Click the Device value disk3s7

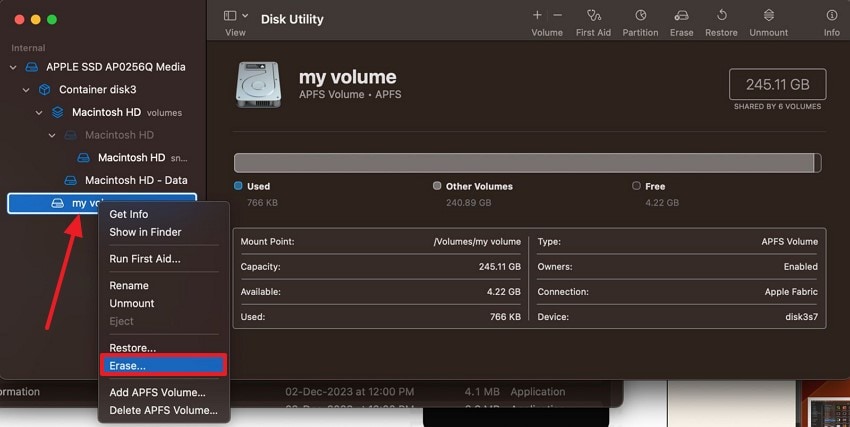[x=801, y=316]
